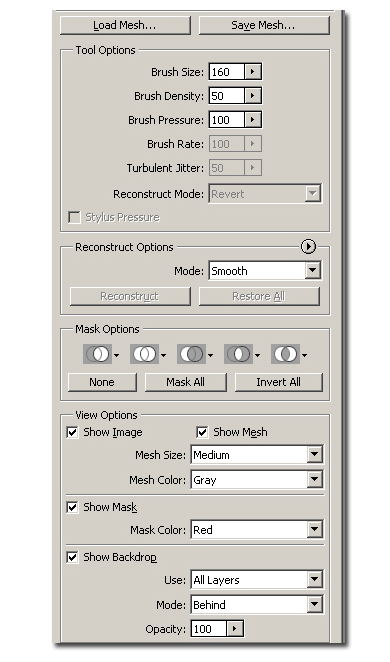Image resolution: width=390 pixels, height=662 pixels.
Task: Click the Replace Selection mask icon
Action: click(x=98, y=354)
